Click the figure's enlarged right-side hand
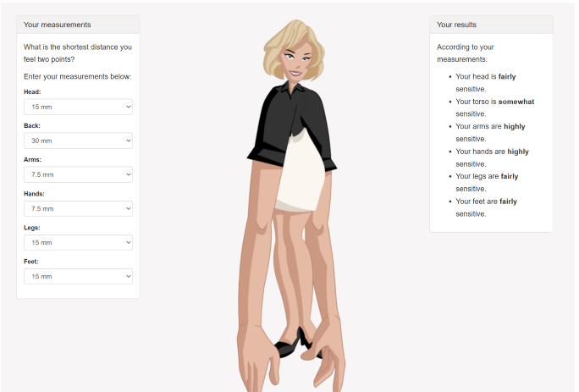 pyautogui.click(x=326, y=360)
